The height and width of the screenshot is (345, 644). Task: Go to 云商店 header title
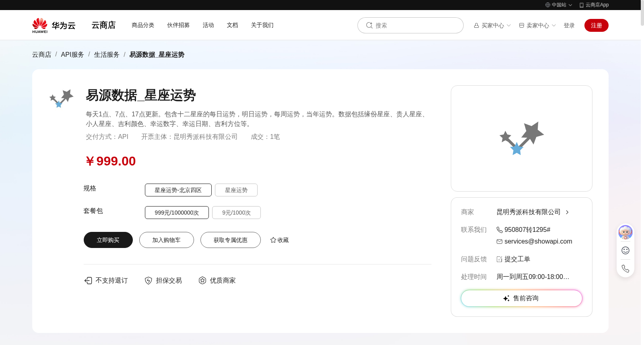(x=103, y=25)
